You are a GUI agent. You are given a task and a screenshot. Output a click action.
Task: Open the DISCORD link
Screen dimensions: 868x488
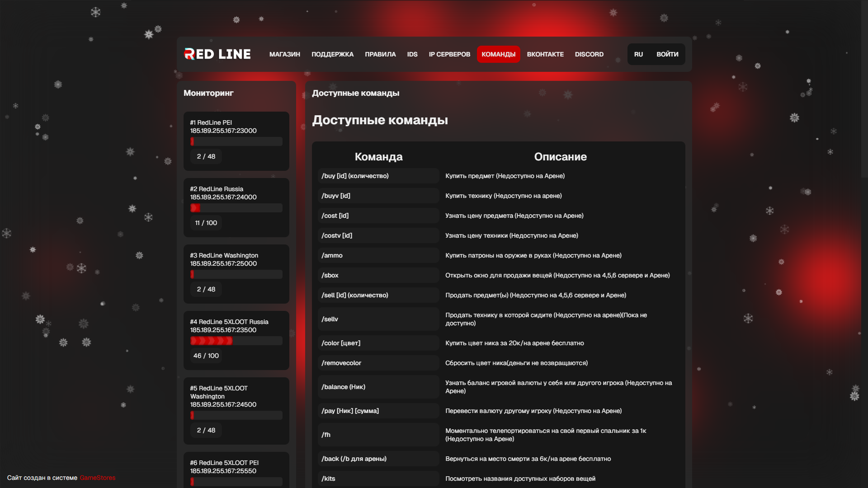pyautogui.click(x=589, y=54)
